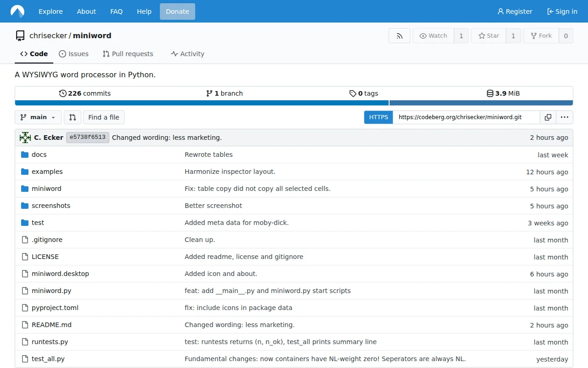Switch to the Issues tab
This screenshot has height=368, width=588.
pos(73,54)
